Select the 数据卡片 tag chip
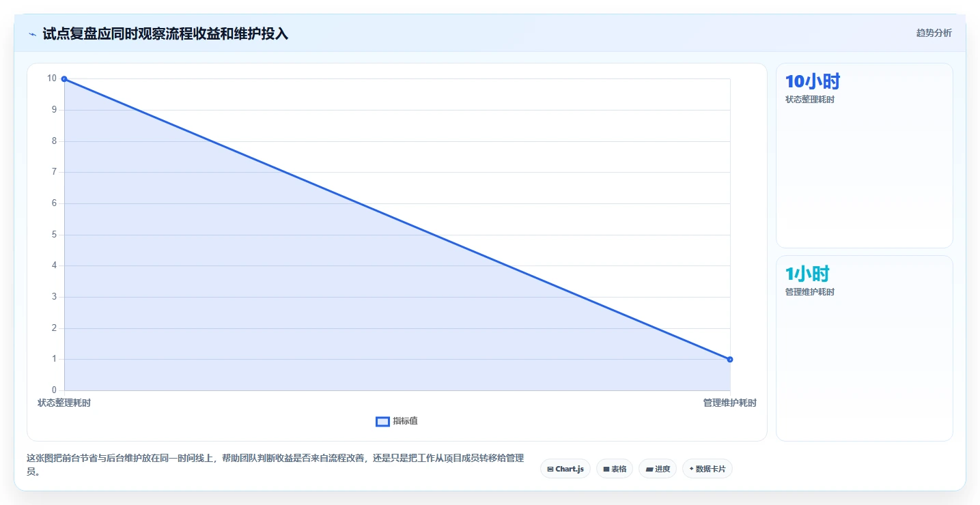This screenshot has height=505, width=980. click(708, 469)
